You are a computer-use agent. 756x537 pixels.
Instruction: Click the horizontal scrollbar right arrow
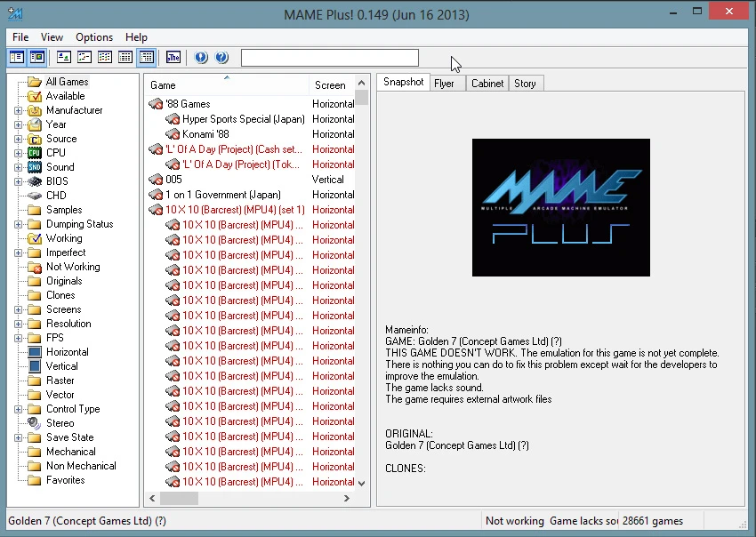coord(346,499)
